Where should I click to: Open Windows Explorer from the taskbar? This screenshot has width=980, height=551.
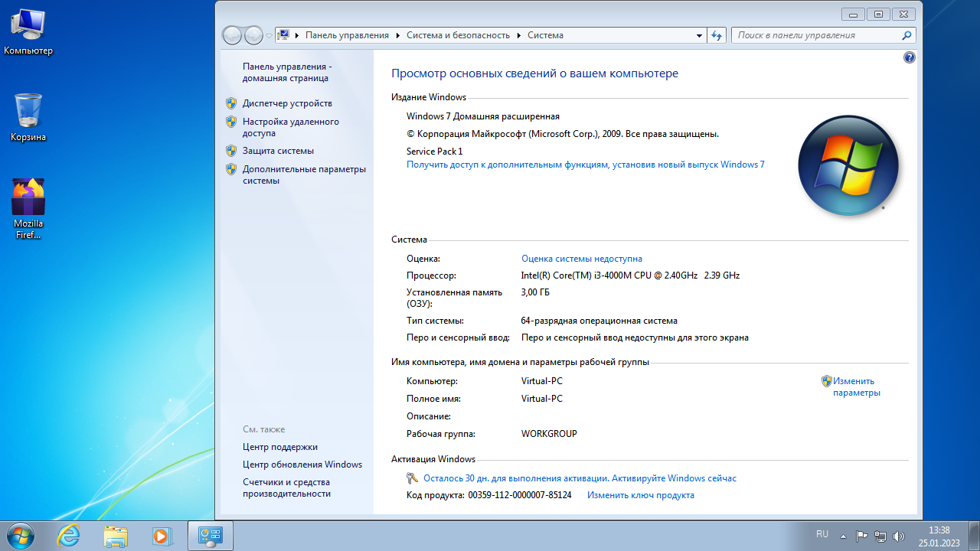pyautogui.click(x=116, y=536)
